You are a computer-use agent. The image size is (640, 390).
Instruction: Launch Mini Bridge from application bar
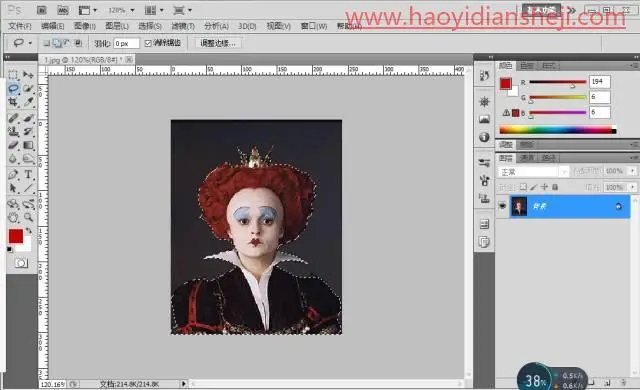point(62,10)
